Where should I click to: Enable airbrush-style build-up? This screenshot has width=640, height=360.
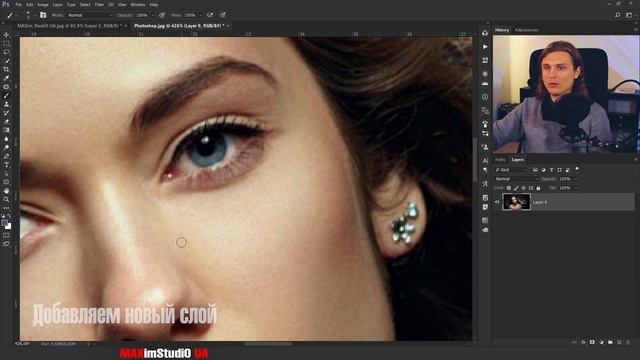pos(210,15)
